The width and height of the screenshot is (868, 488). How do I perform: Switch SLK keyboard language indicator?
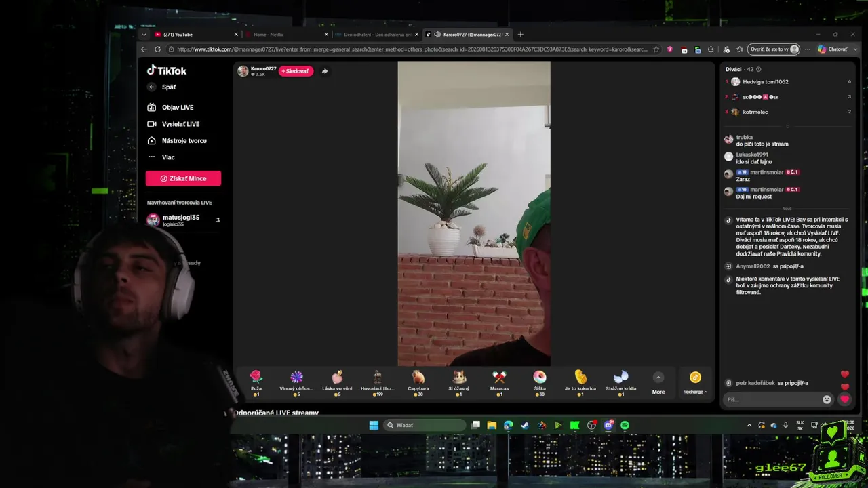click(800, 425)
